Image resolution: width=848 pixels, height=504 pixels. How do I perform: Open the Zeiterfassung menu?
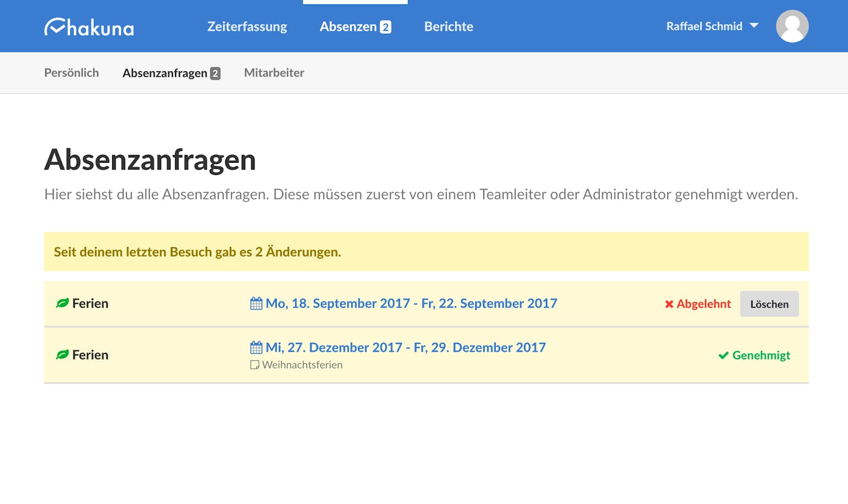pyautogui.click(x=247, y=26)
